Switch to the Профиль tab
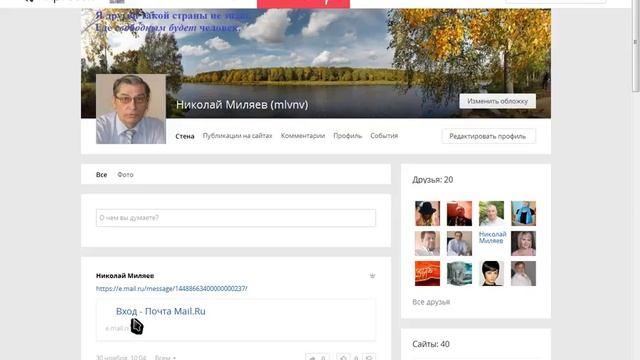The width and height of the screenshot is (640, 360). [x=347, y=136]
